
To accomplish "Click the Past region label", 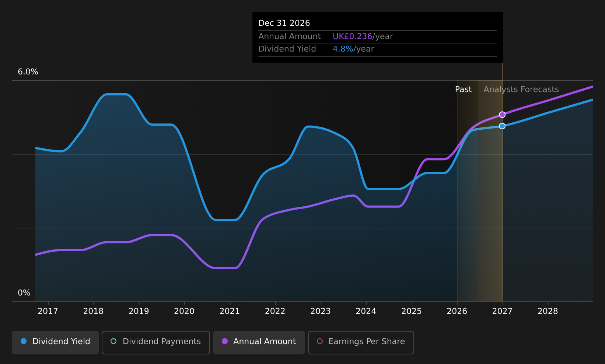I will (463, 90).
